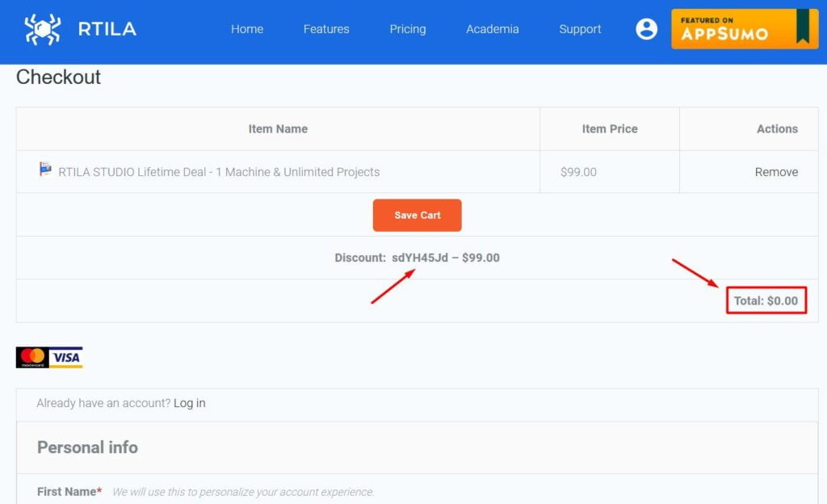Image resolution: width=827 pixels, height=504 pixels.
Task: Click the Mastercard payment logo
Action: click(32, 358)
